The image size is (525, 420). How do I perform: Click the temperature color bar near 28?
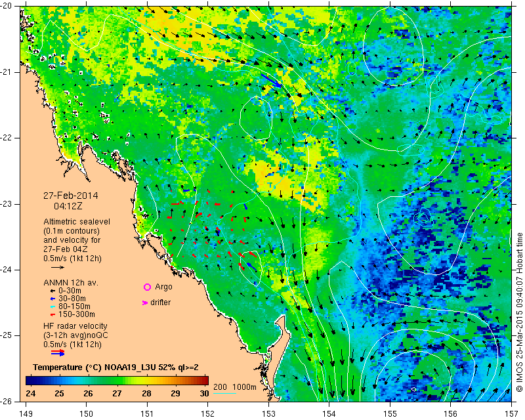pos(146,381)
